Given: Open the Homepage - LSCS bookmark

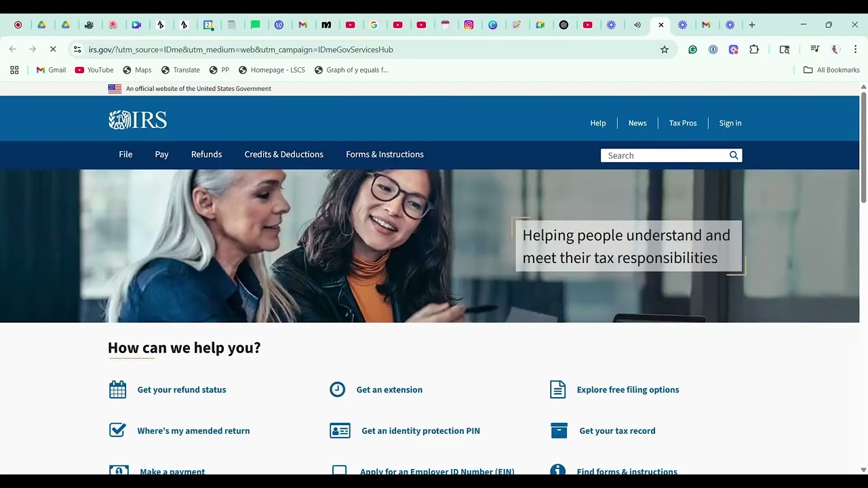Looking at the screenshot, I should [272, 70].
